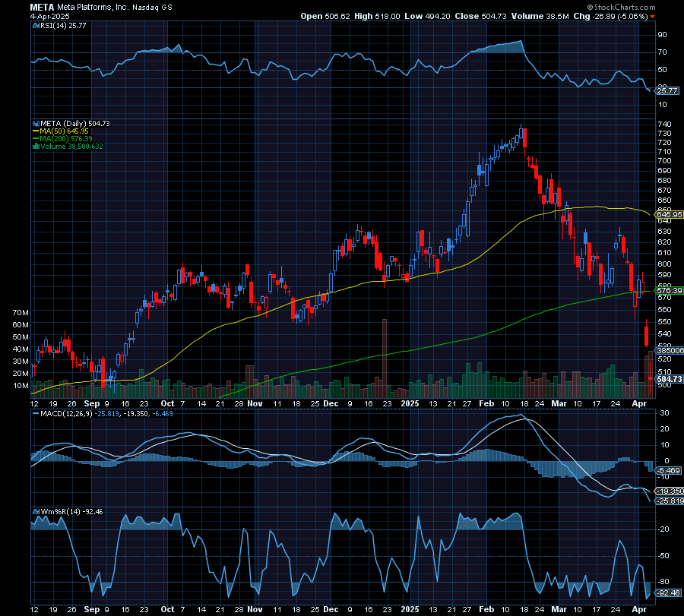Click the META ticker symbol title
This screenshot has height=616, width=684.
click(x=42, y=8)
